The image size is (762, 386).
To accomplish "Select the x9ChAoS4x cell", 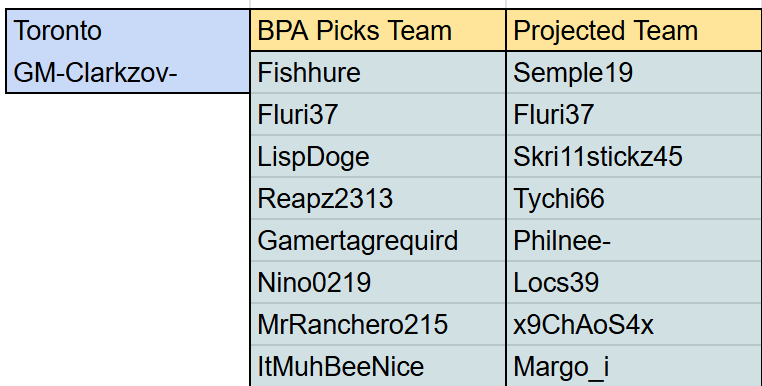I will point(634,324).
